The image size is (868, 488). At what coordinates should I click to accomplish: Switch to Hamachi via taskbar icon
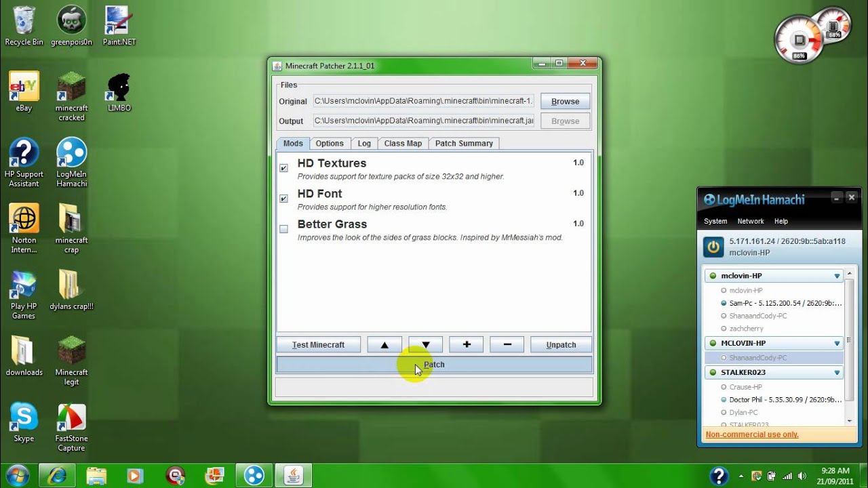[254, 475]
